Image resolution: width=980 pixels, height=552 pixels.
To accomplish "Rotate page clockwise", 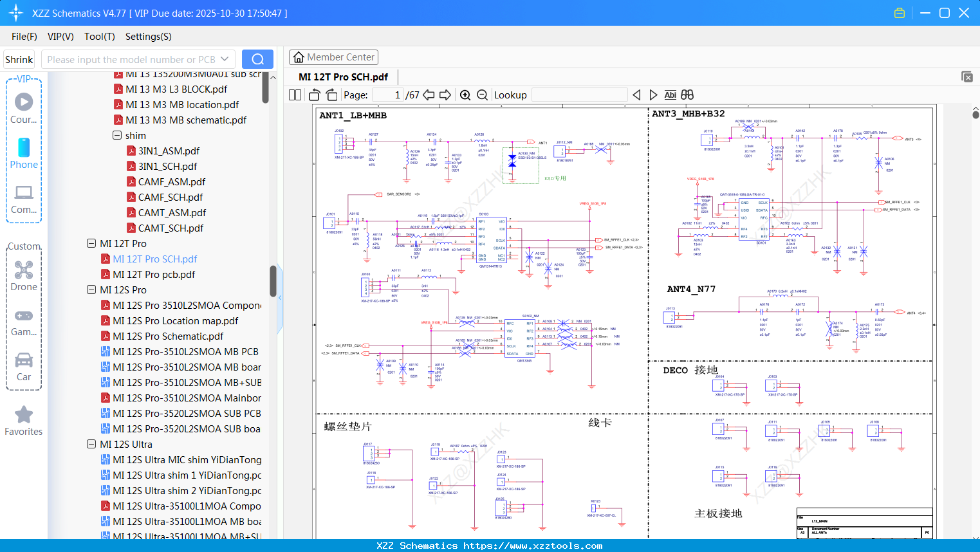I will click(331, 95).
